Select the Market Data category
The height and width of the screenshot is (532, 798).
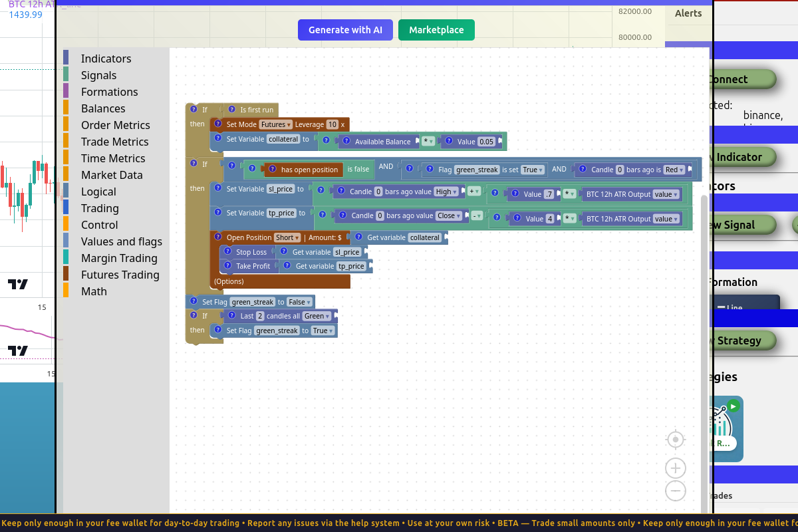[112, 175]
